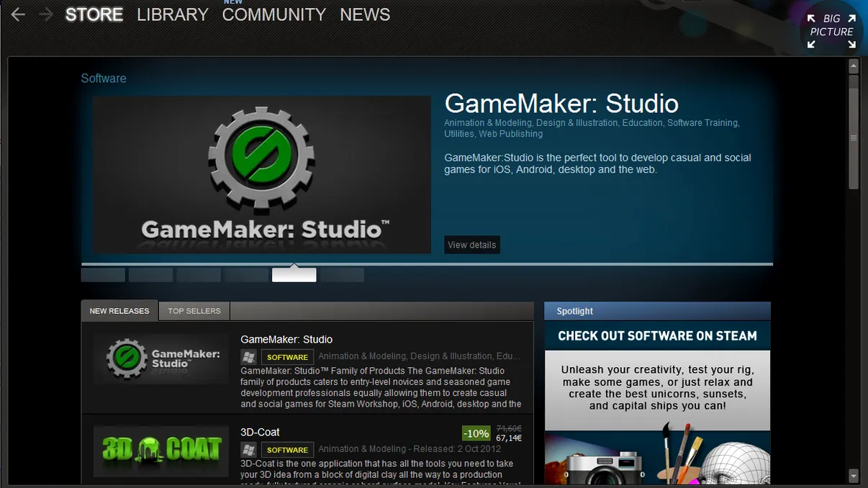Open the 3D-Coat thumbnail
This screenshot has width=868, height=488.
pos(161,451)
